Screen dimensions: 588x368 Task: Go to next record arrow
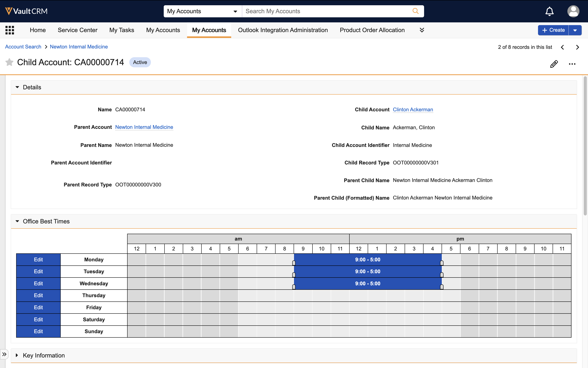point(577,47)
